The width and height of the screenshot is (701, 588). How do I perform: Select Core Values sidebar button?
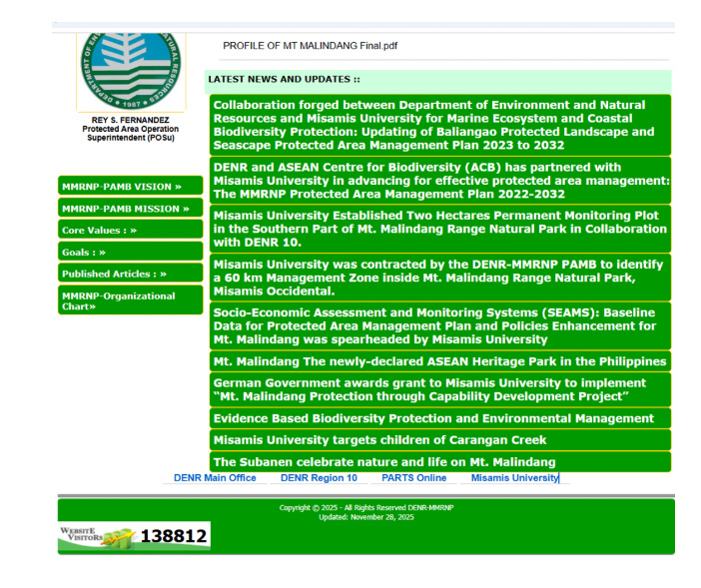130,230
